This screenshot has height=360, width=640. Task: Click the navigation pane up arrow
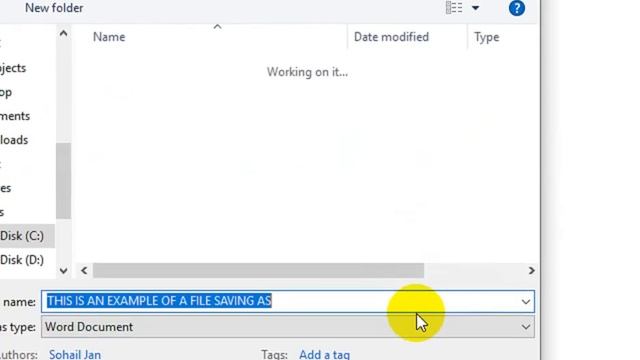(x=63, y=33)
